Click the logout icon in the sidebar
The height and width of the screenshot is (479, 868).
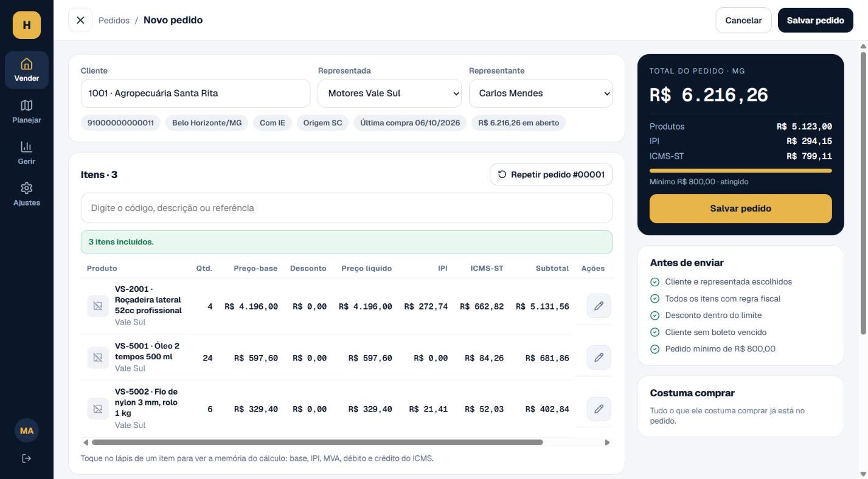click(x=27, y=458)
